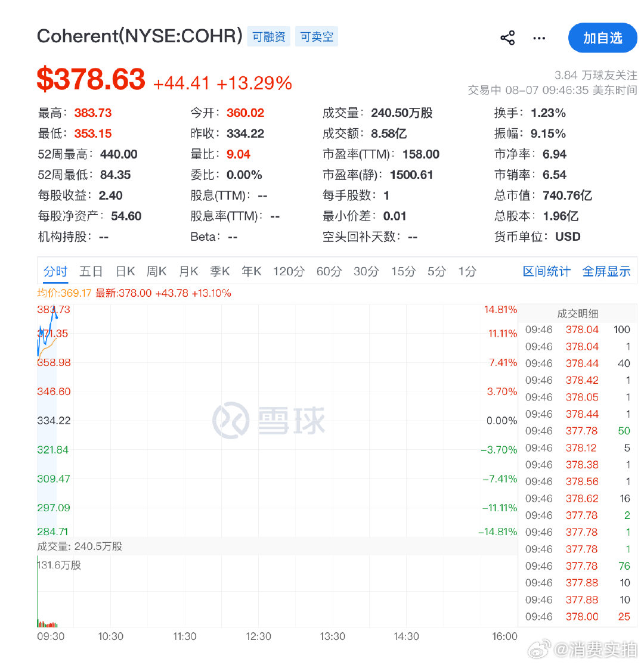Click the trade row priced 378.12

pos(577,448)
